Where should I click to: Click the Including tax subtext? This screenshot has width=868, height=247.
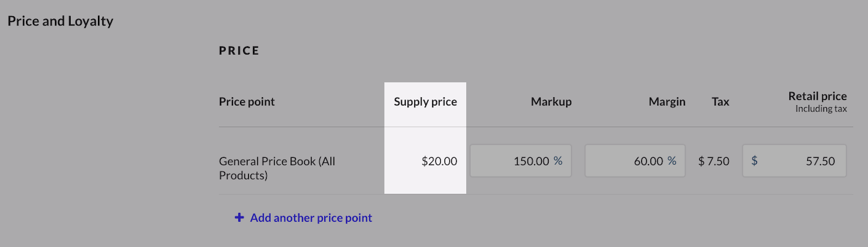pos(821,109)
